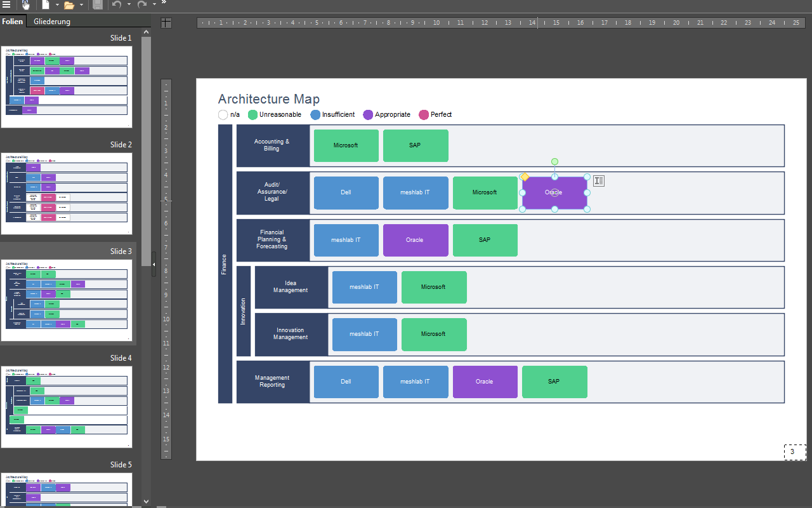
Task: Select Oracle box in Management Reporting row
Action: click(x=485, y=382)
